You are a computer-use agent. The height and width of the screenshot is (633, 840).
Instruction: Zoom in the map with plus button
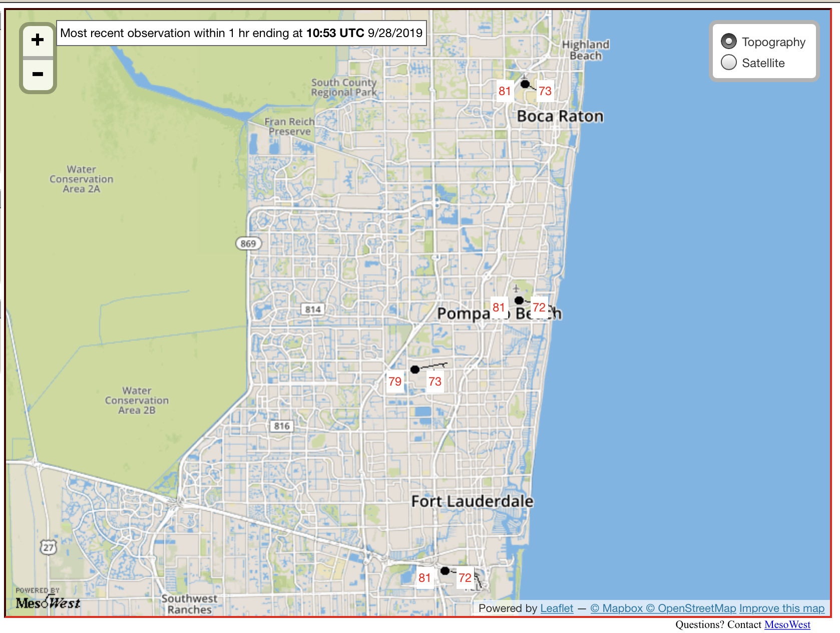pos(38,40)
